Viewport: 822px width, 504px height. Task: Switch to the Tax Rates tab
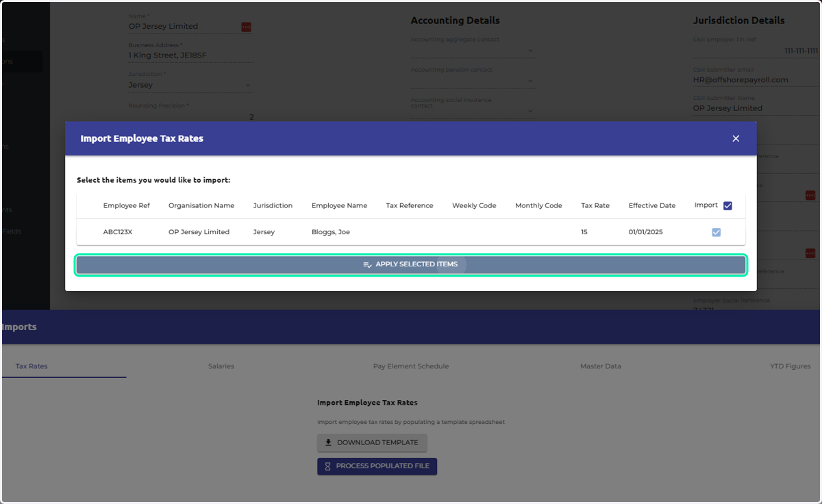tap(32, 366)
